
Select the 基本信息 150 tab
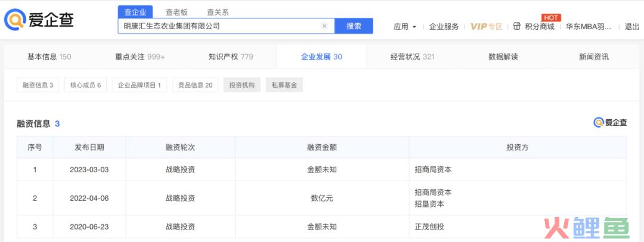[x=49, y=57]
